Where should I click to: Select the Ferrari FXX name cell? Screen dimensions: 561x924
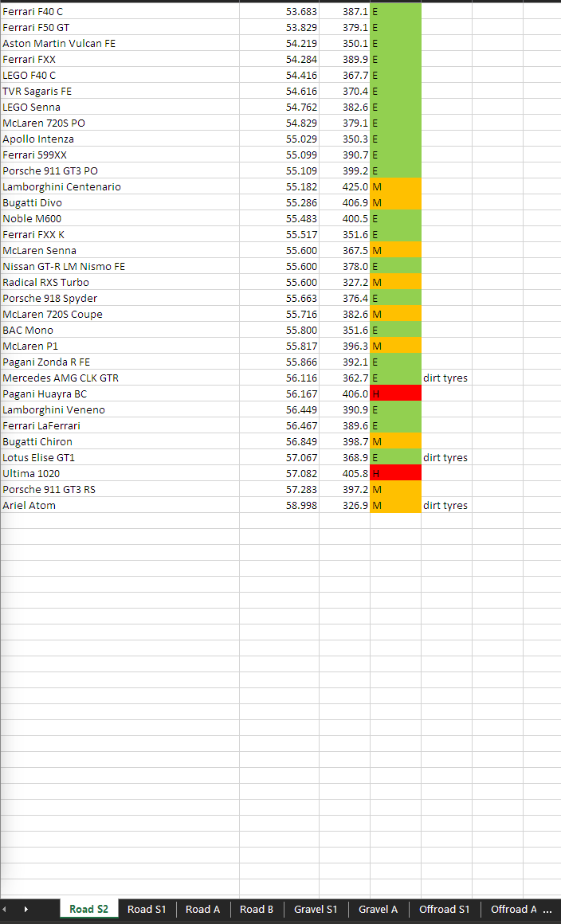(x=120, y=59)
